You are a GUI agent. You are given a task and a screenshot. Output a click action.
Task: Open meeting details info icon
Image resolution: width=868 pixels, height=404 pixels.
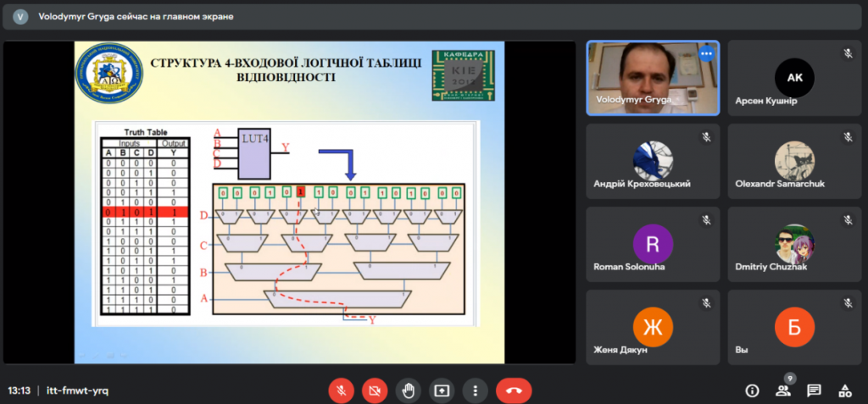(x=753, y=390)
